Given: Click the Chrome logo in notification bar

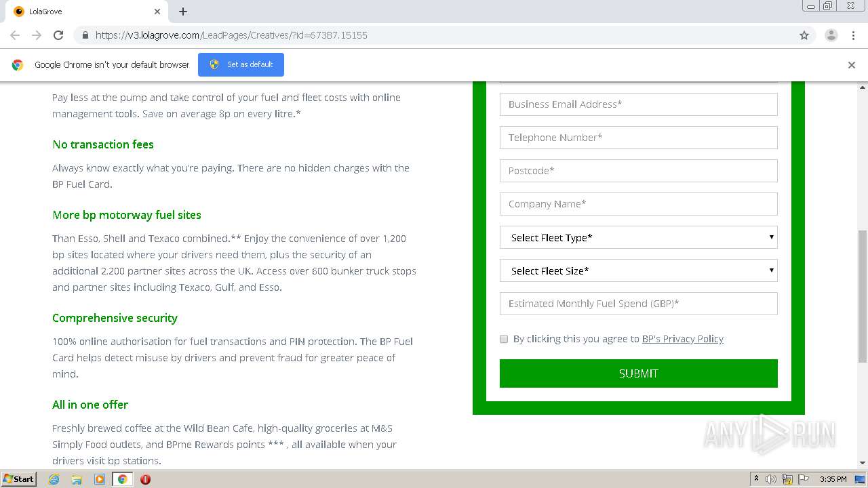Looking at the screenshot, I should (18, 65).
